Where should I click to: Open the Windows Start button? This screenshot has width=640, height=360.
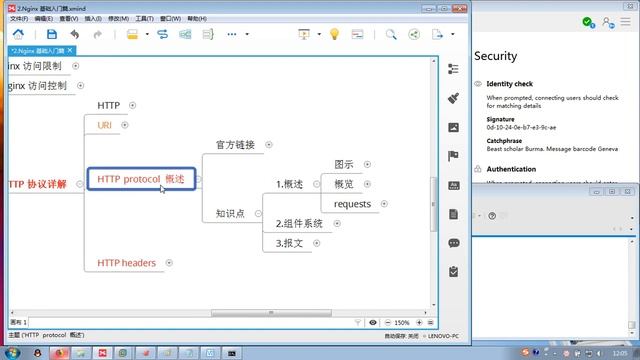[x=12, y=353]
